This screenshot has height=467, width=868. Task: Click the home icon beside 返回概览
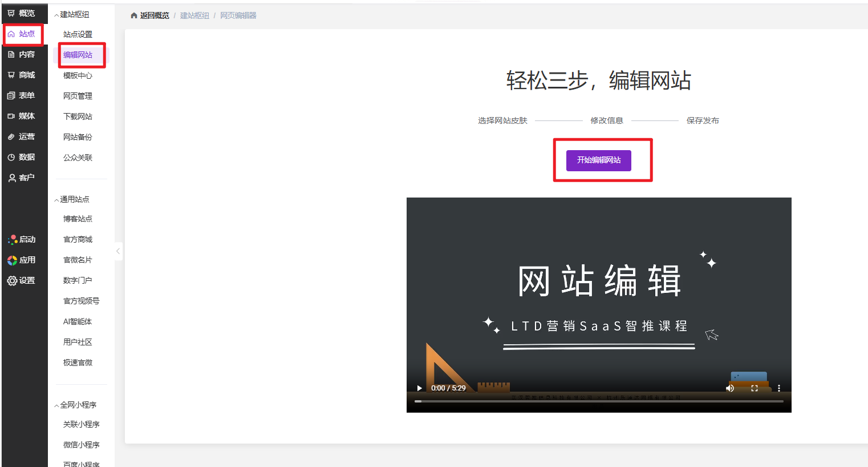[134, 16]
